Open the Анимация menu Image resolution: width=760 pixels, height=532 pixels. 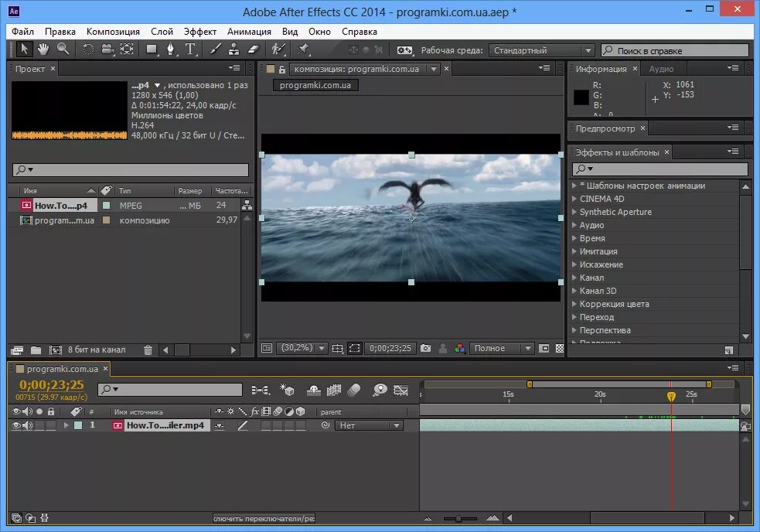[x=249, y=32]
